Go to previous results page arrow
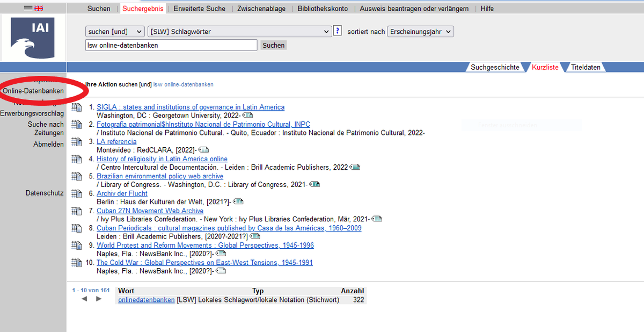This screenshot has height=332, width=644. pos(84,299)
